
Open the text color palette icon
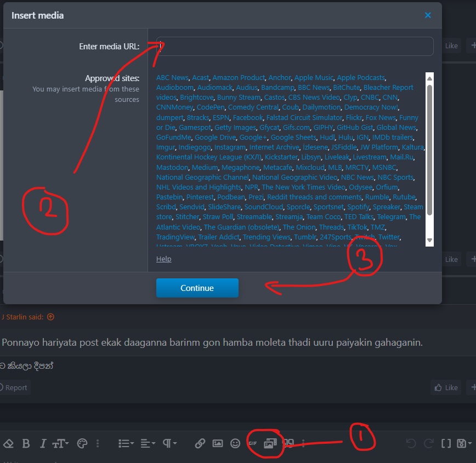82,444
